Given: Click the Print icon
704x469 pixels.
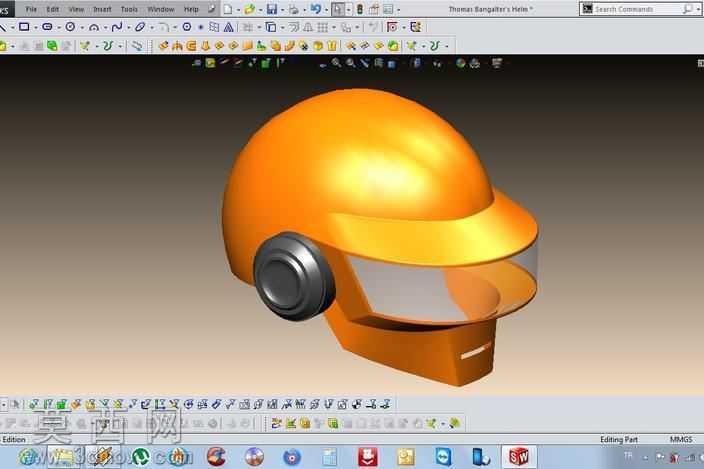Looking at the screenshot, I should pos(294,9).
